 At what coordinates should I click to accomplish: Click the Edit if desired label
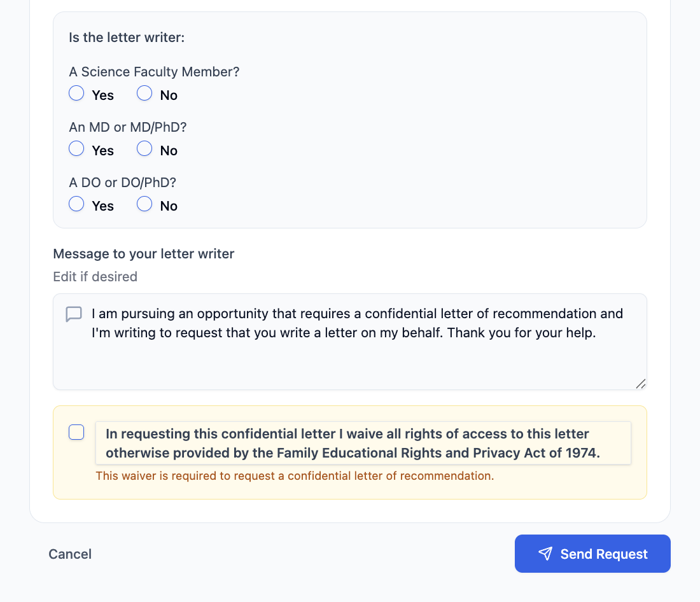click(95, 276)
